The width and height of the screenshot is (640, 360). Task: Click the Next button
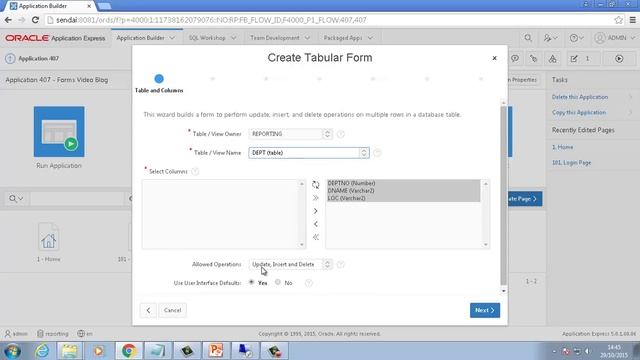tap(484, 310)
